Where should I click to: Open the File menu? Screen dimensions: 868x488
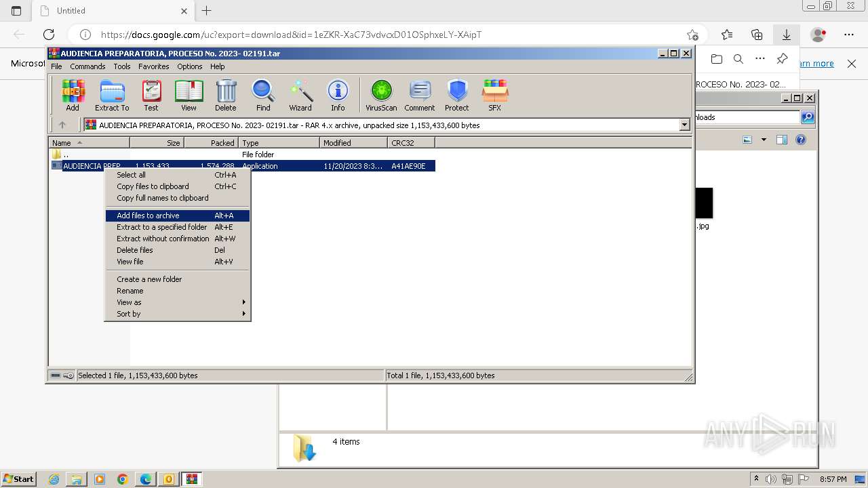(x=56, y=66)
